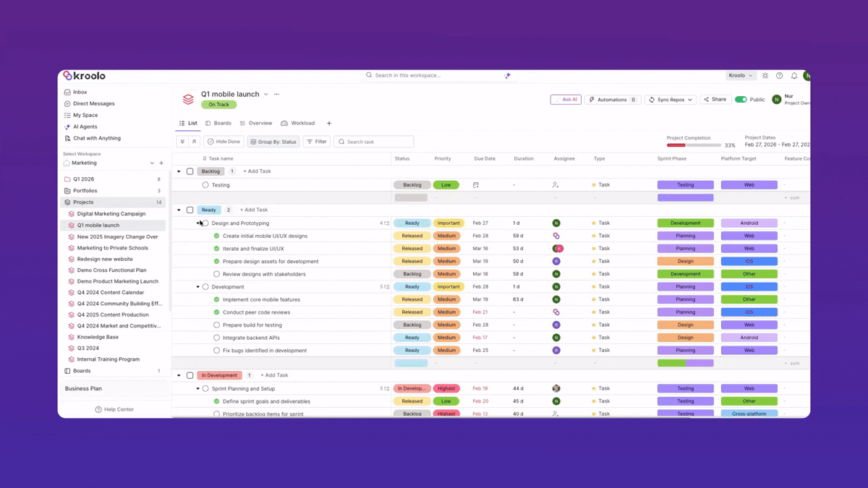Toggle the theme with the sun icon
Screen dimensions: 868x488
coord(765,75)
